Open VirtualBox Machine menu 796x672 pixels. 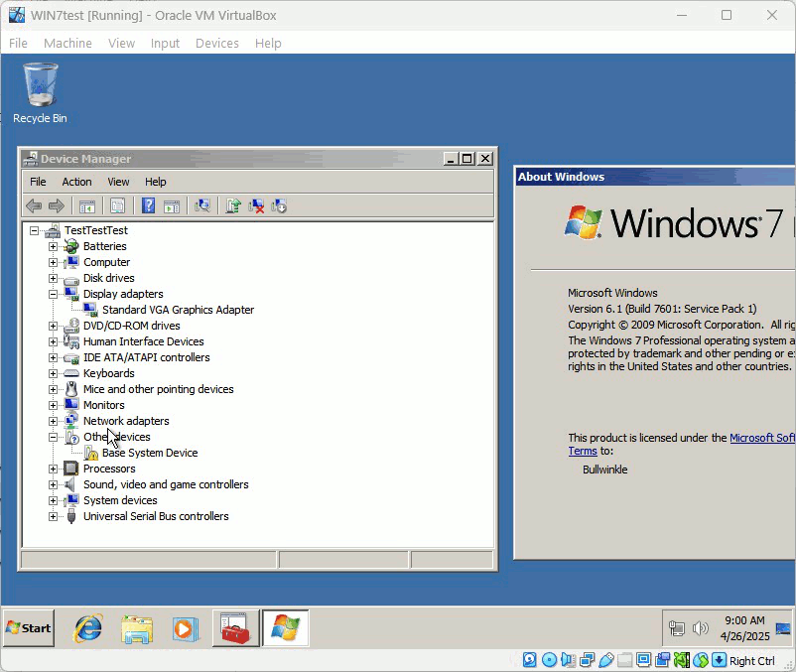[x=67, y=43]
